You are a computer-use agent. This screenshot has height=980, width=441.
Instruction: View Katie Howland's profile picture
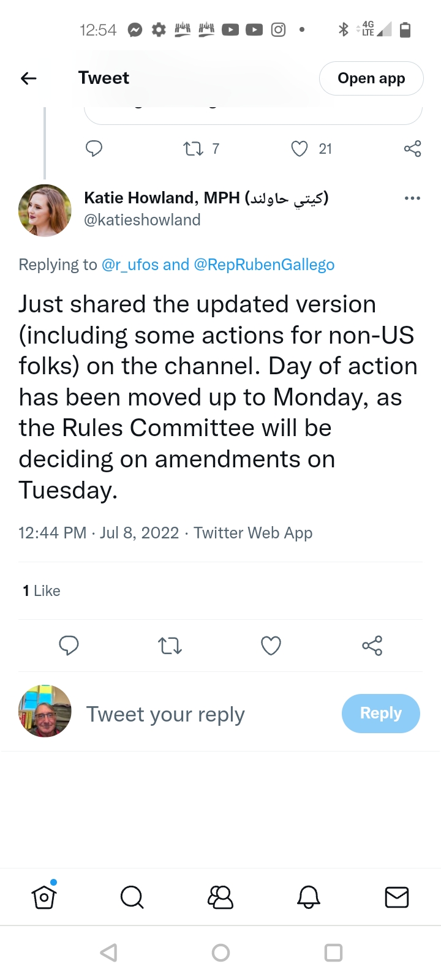[45, 210]
